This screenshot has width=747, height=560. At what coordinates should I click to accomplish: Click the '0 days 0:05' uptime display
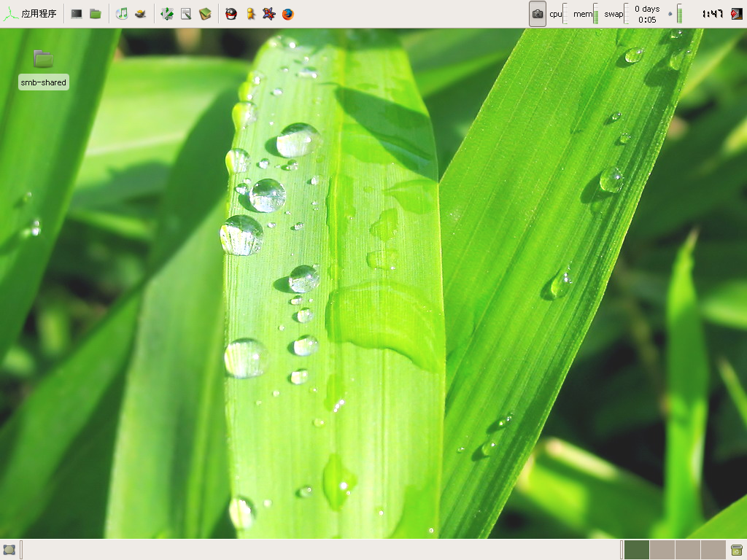(647, 14)
